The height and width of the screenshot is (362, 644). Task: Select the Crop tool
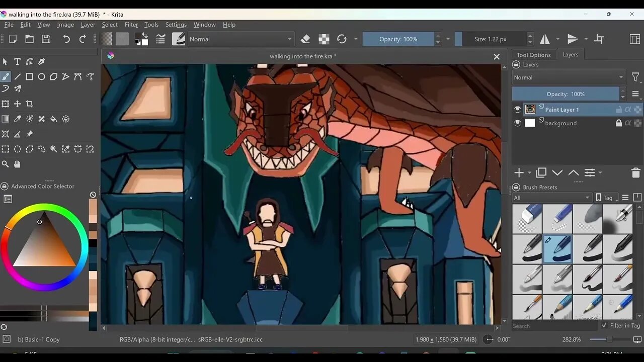[30, 104]
